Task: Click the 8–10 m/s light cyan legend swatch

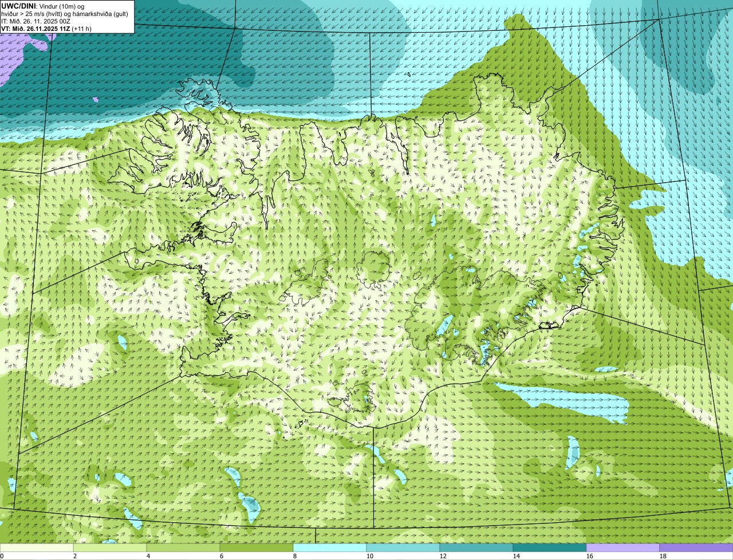Action: tap(330, 548)
